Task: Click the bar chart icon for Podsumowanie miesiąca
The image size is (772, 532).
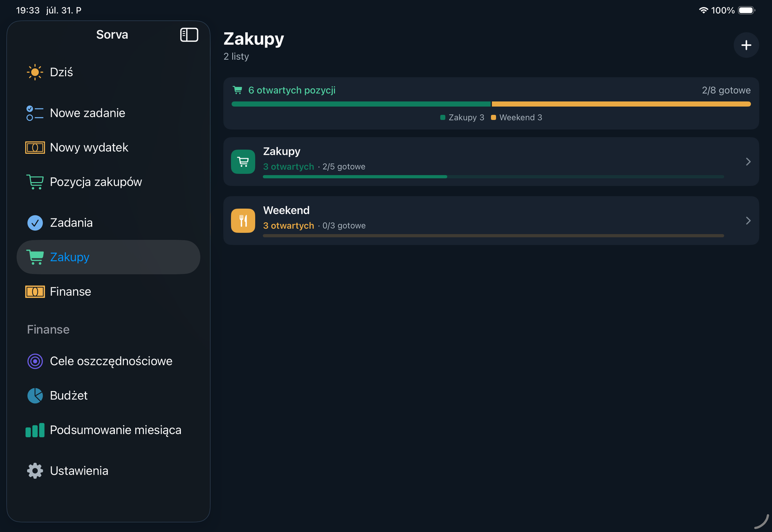Action: [35, 430]
